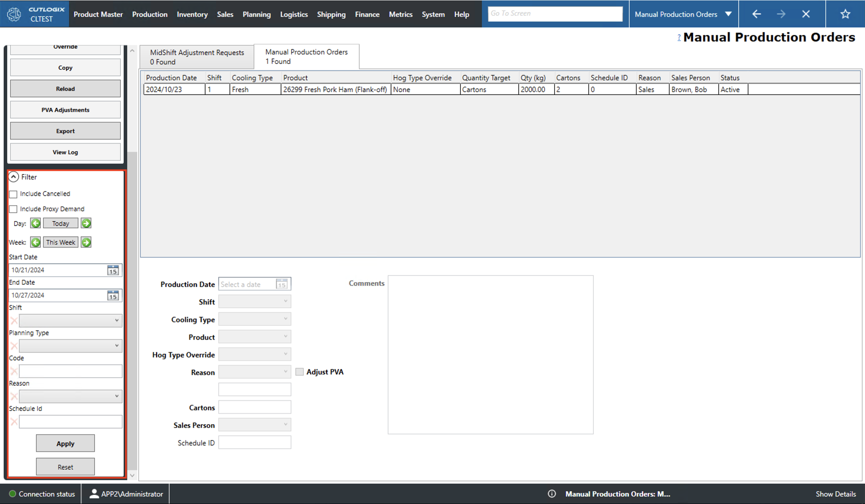Collapse the Filter panel
Screen dimensions: 865x504
click(x=14, y=177)
